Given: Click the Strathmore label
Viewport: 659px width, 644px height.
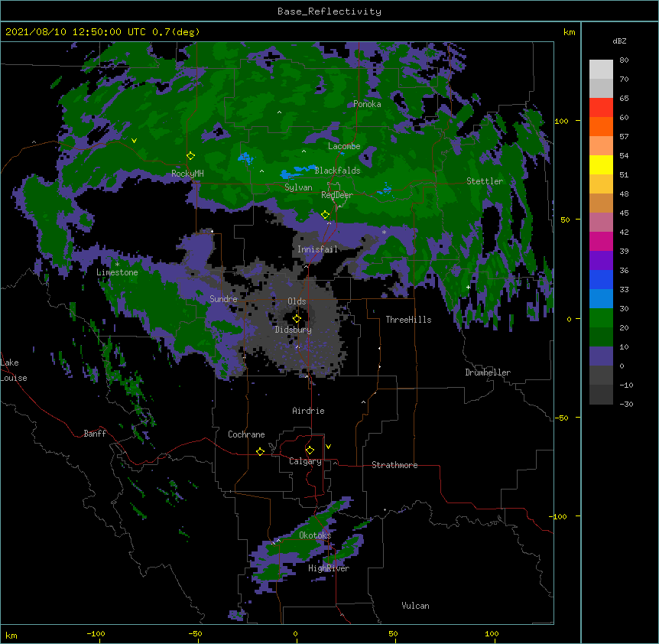Looking at the screenshot, I should pyautogui.click(x=394, y=465).
